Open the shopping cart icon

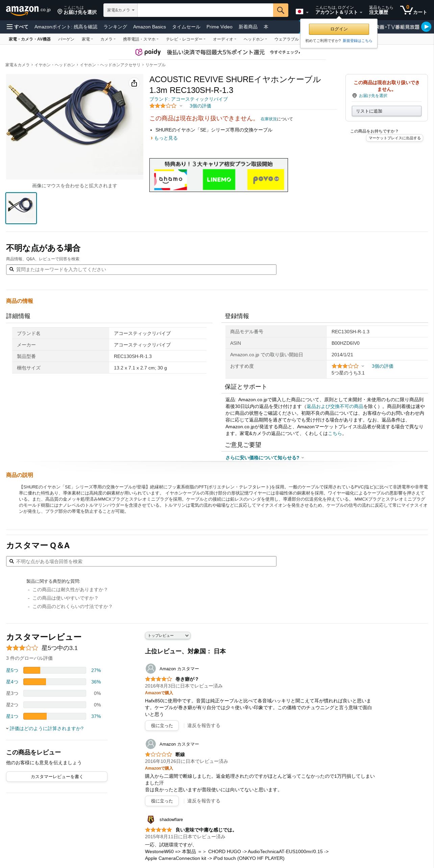coord(414,10)
